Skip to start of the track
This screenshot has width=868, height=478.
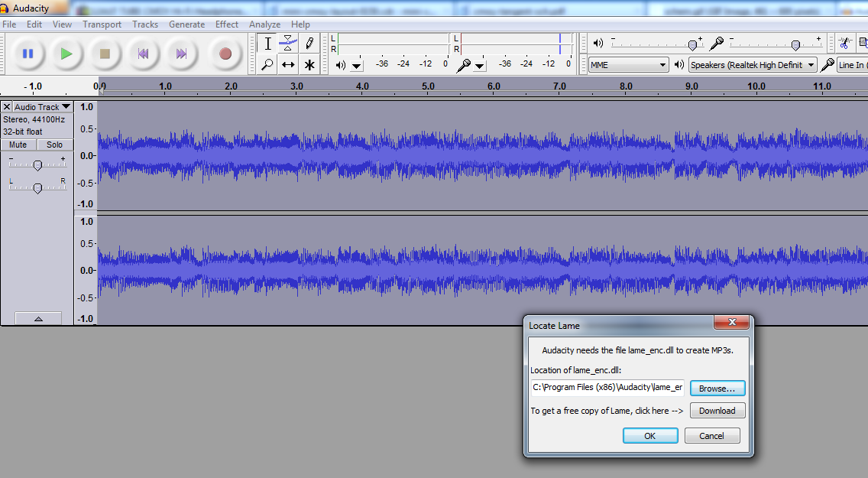click(143, 54)
